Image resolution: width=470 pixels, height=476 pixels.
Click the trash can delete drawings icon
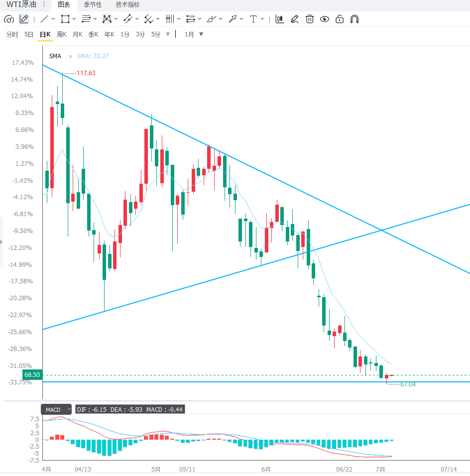point(309,19)
